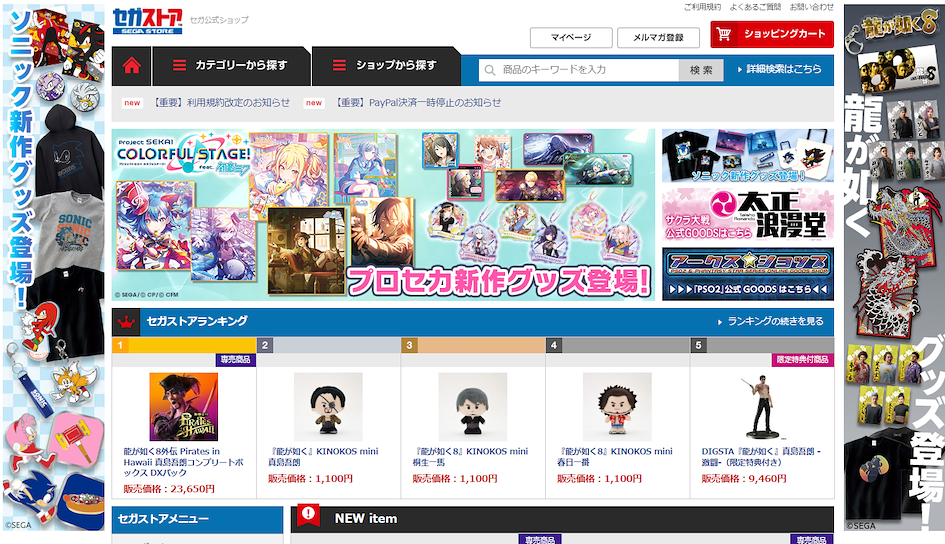Viewport: 945px width, 544px height.
Task: Click the price 9,460円 text
Action: 744,478
